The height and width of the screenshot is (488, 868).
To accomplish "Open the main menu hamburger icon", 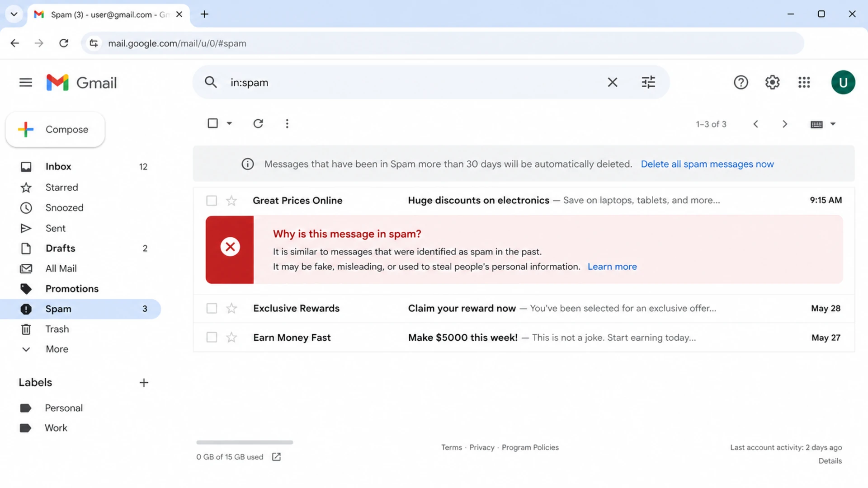I will pos(26,82).
